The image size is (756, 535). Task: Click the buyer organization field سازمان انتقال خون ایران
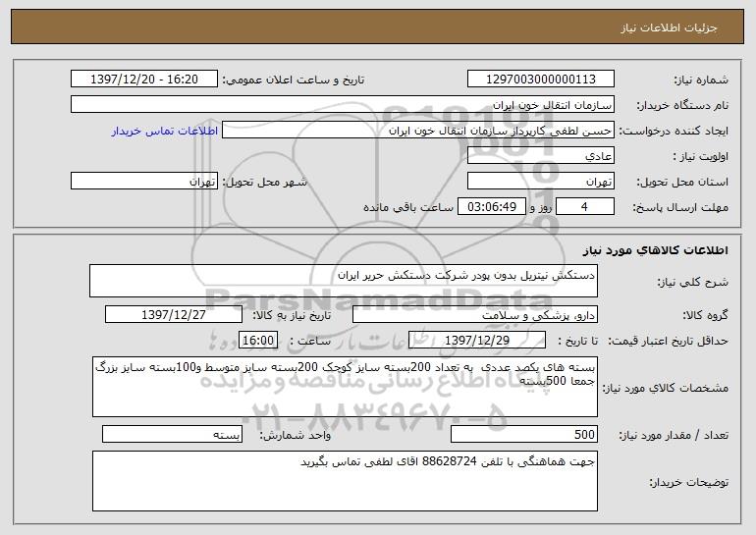tap(343, 105)
